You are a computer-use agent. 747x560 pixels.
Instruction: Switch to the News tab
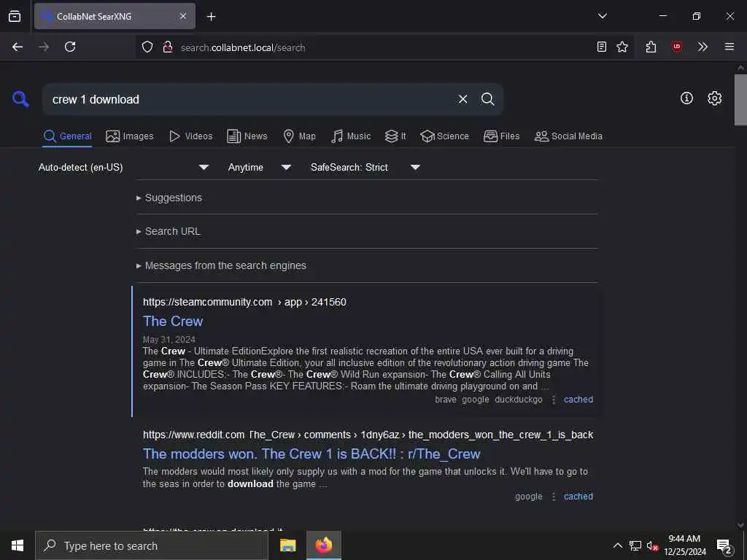tap(247, 136)
